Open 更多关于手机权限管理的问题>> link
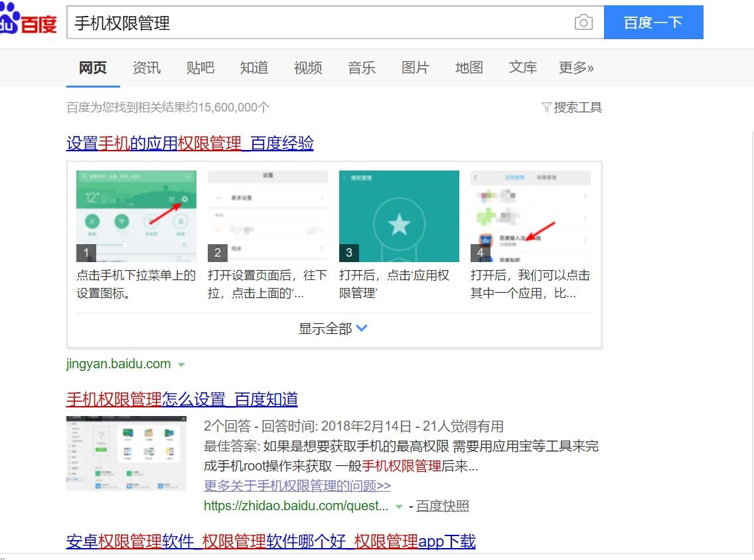This screenshot has height=560, width=754. coord(297,486)
